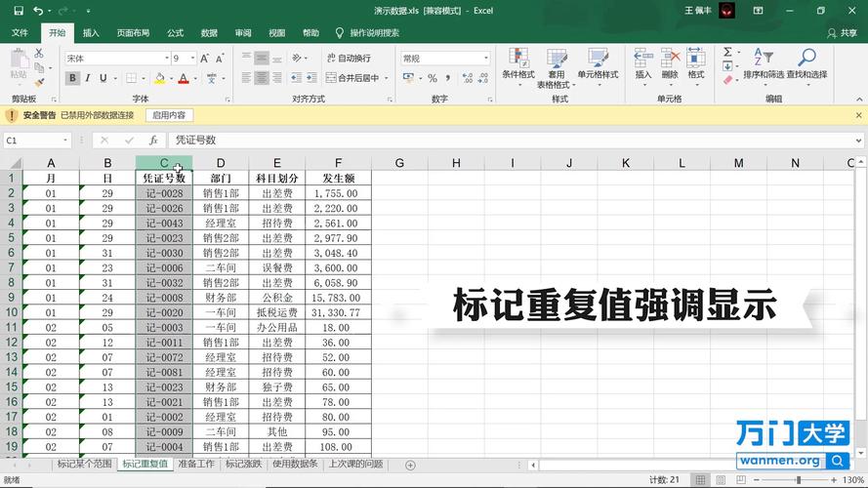This screenshot has width=868, height=488.
Task: Open the borders dropdown arrow
Action: coord(144,78)
